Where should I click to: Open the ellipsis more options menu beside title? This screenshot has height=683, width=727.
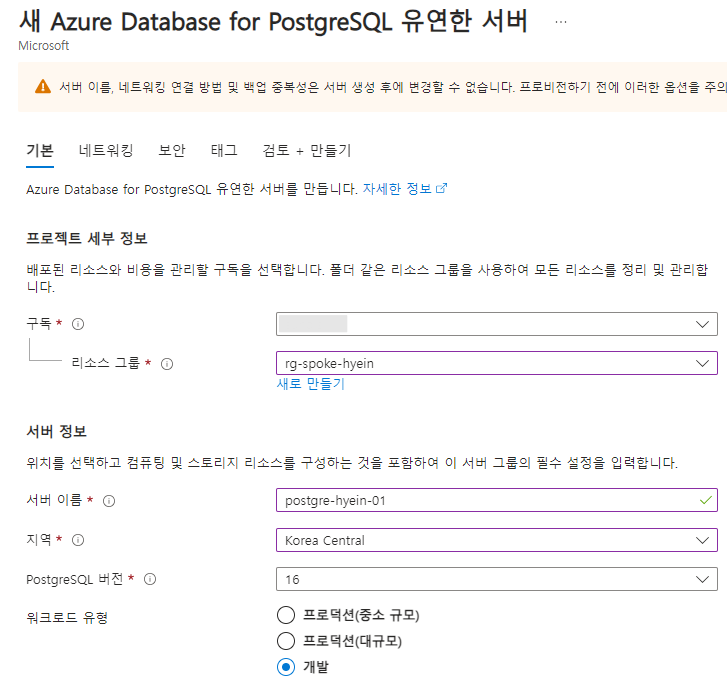[x=561, y=22]
